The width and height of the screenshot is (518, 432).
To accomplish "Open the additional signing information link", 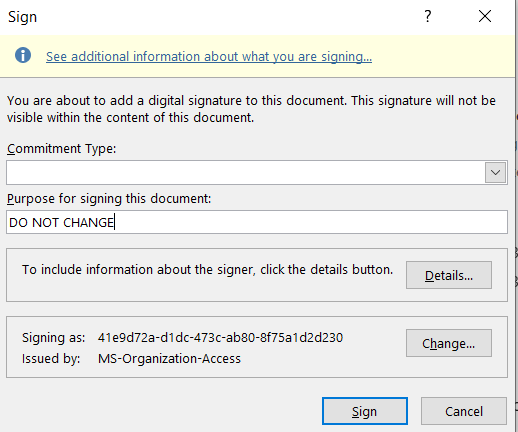I will 209,56.
